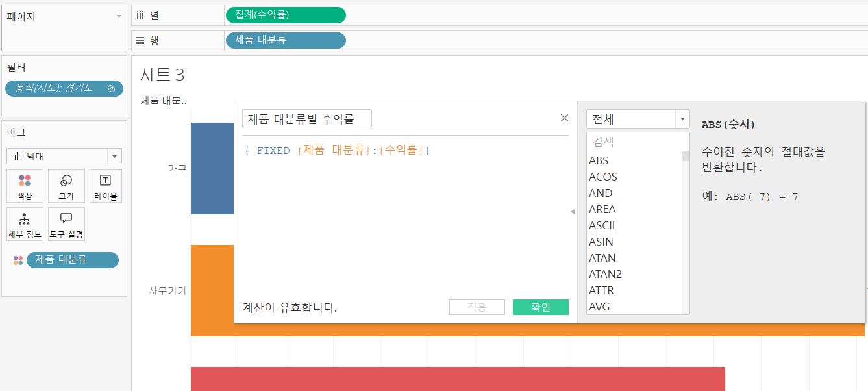Select the 동작(시도): 경기도 filter pill
868x391 pixels.
click(64, 88)
